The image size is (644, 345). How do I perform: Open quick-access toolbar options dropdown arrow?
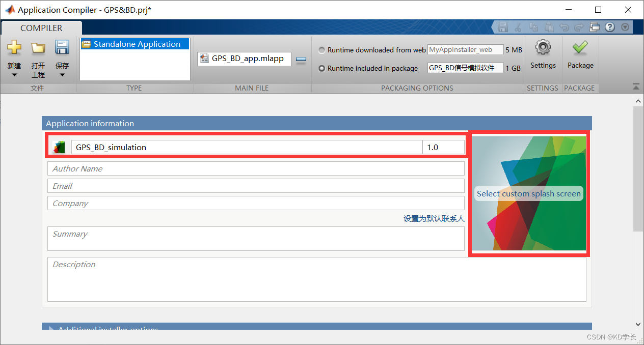(x=625, y=27)
